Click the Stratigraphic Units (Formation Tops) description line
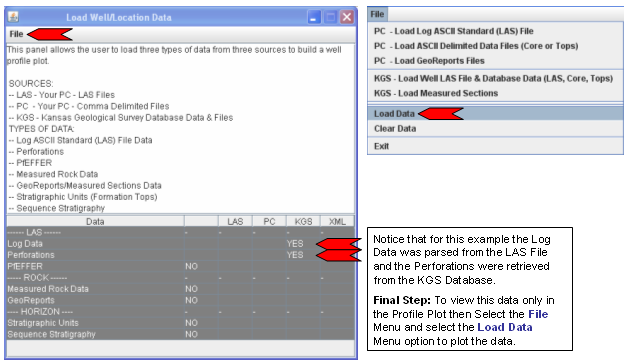 pos(83,197)
